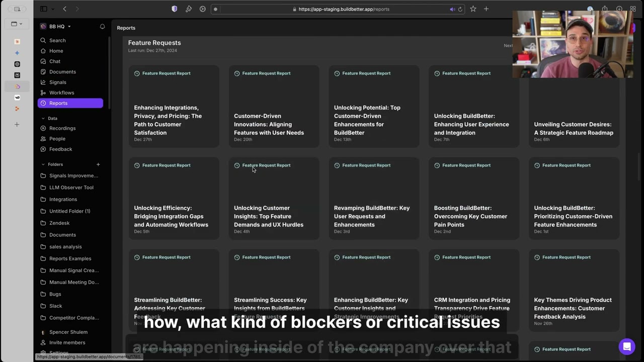Viewport: 644px width, 362px height.
Task: Collapse the Data section
Action: 43,119
